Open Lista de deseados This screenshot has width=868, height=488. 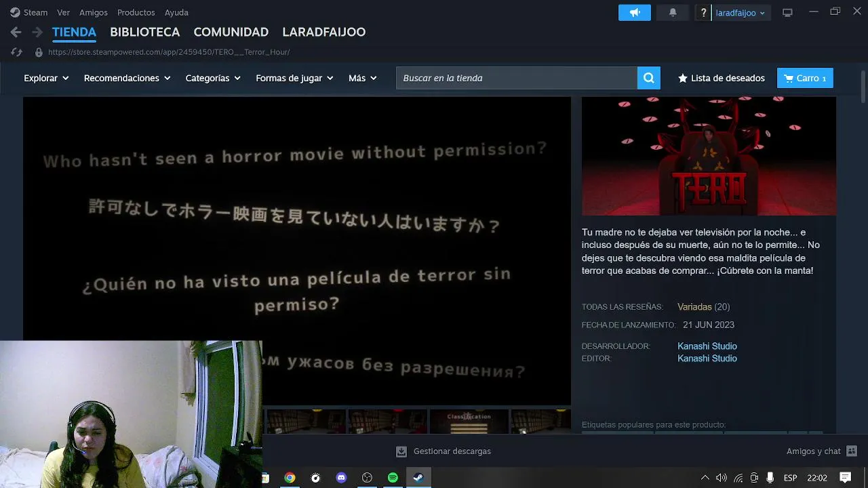[x=722, y=78]
